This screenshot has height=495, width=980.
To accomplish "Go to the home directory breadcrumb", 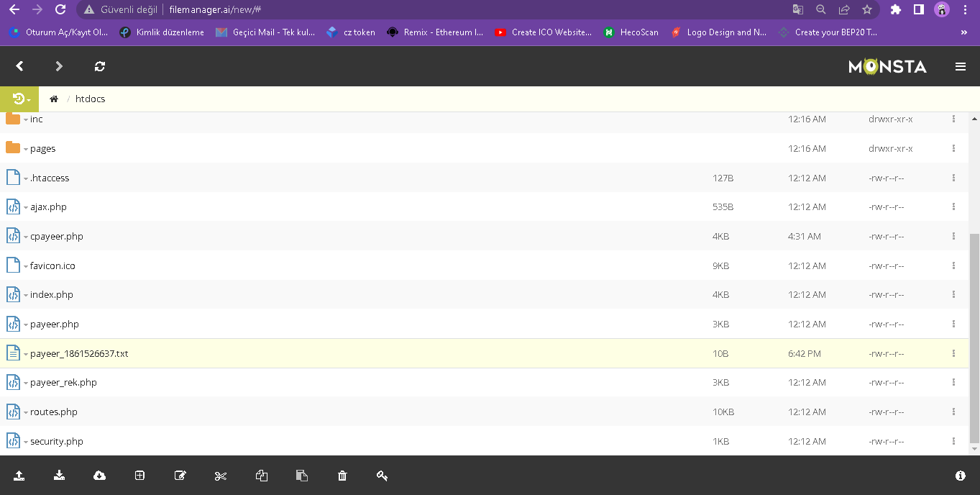I will (54, 99).
